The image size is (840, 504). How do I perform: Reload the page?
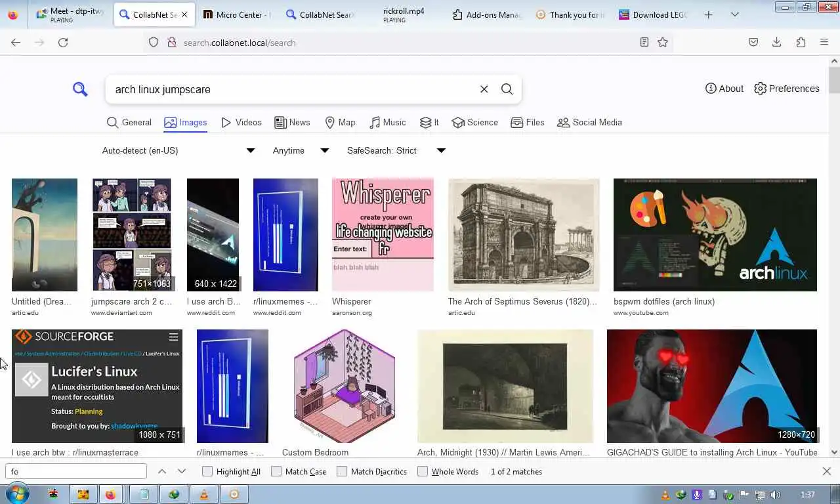pos(63,42)
